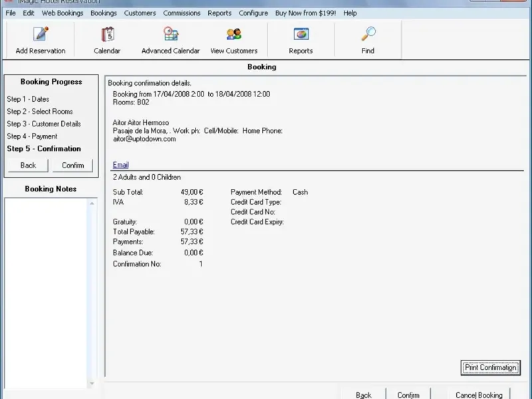
Task: Open the Calendar toolbar icon
Action: click(x=108, y=35)
